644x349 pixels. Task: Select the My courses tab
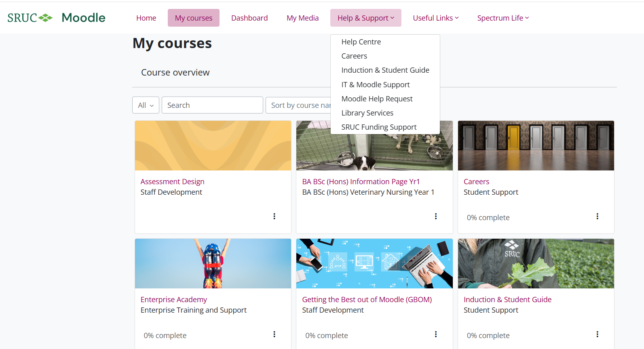194,18
